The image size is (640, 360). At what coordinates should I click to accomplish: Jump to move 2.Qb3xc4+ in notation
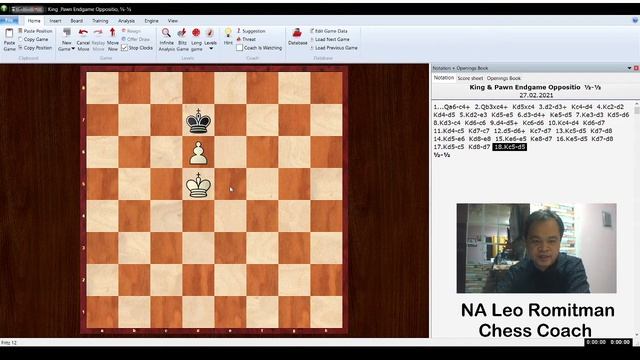click(491, 107)
